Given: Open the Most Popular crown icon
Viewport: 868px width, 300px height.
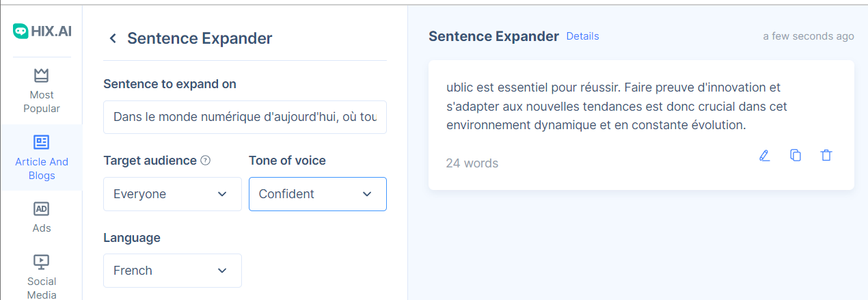Looking at the screenshot, I should (x=41, y=75).
